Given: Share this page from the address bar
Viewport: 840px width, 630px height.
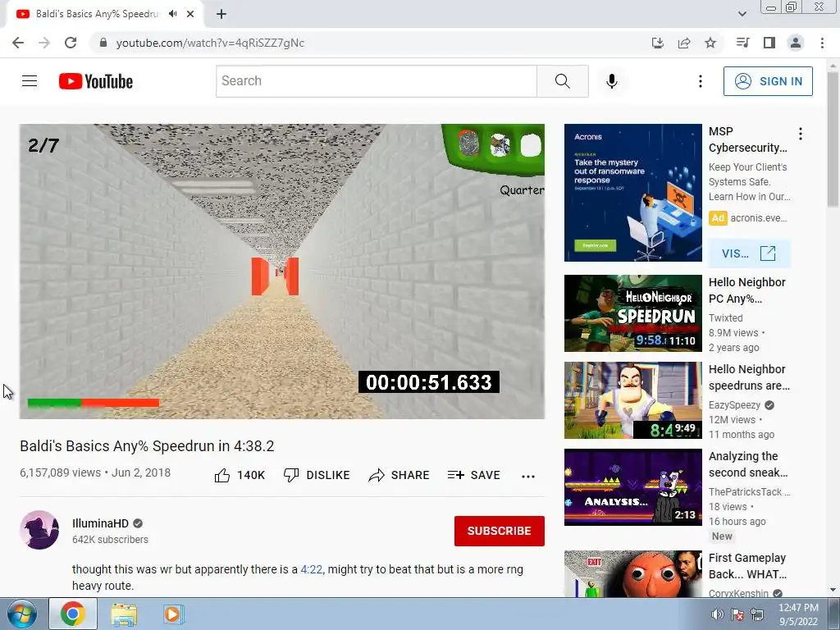Looking at the screenshot, I should point(684,43).
